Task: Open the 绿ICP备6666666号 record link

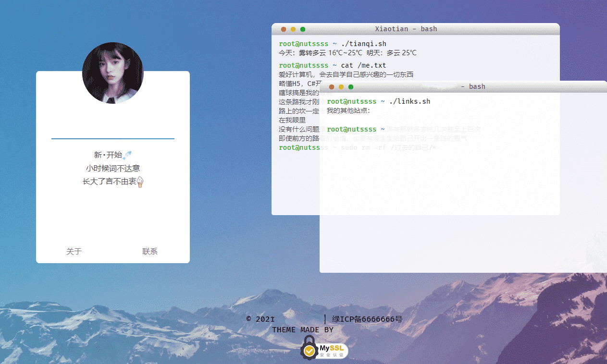Action: click(x=367, y=319)
